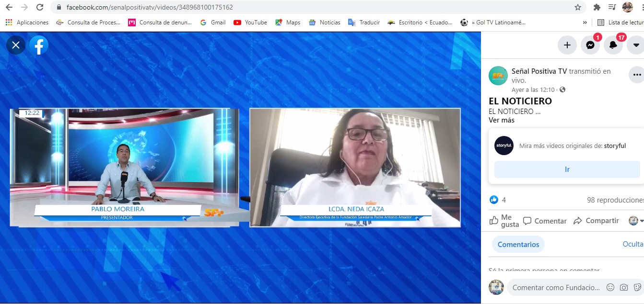Screen dimensions: 644x304
Task: Click the plus Create icon
Action: click(567, 45)
